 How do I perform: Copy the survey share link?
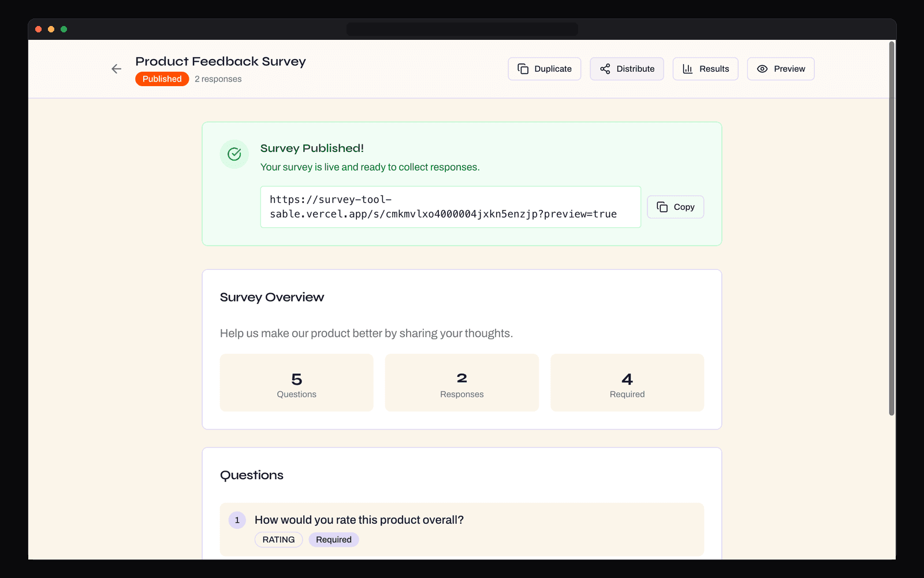[x=675, y=206]
